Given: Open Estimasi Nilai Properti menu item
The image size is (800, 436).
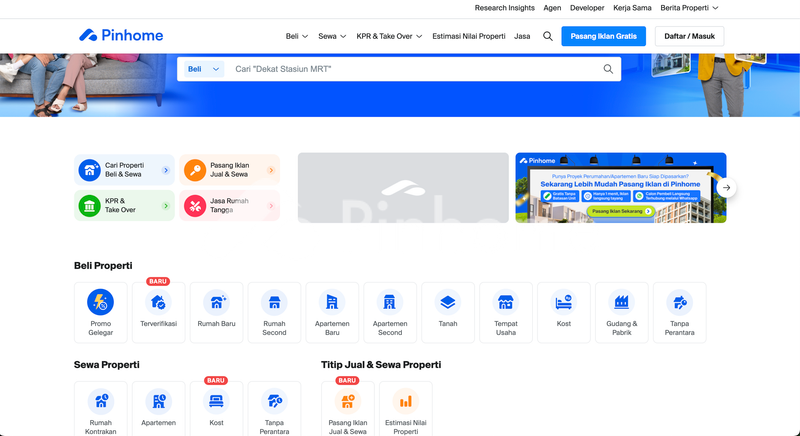Looking at the screenshot, I should 468,36.
